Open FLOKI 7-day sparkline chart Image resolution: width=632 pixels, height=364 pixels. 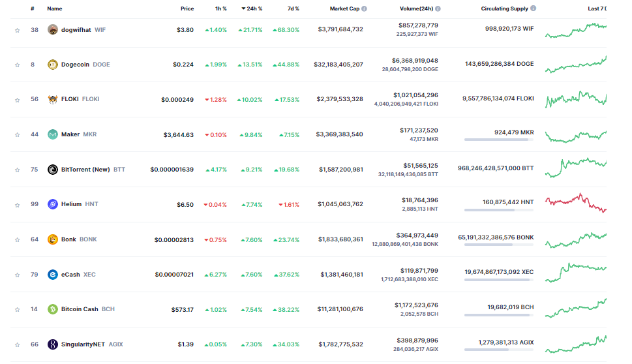575,99
